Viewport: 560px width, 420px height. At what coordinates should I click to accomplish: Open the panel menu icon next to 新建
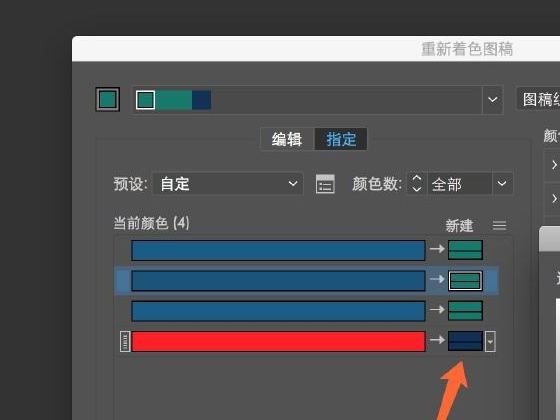pos(499,225)
